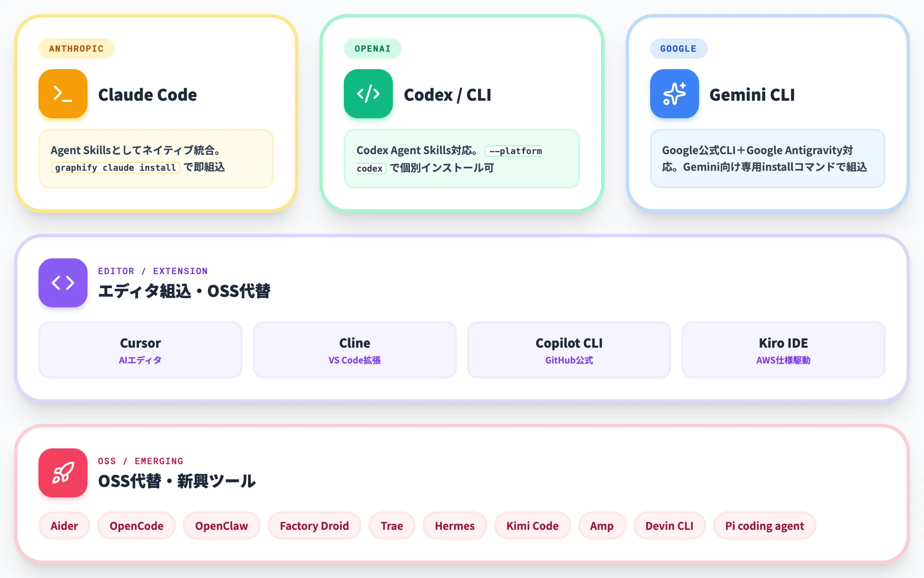924x578 pixels.
Task: Click the Hermes pill
Action: [455, 525]
